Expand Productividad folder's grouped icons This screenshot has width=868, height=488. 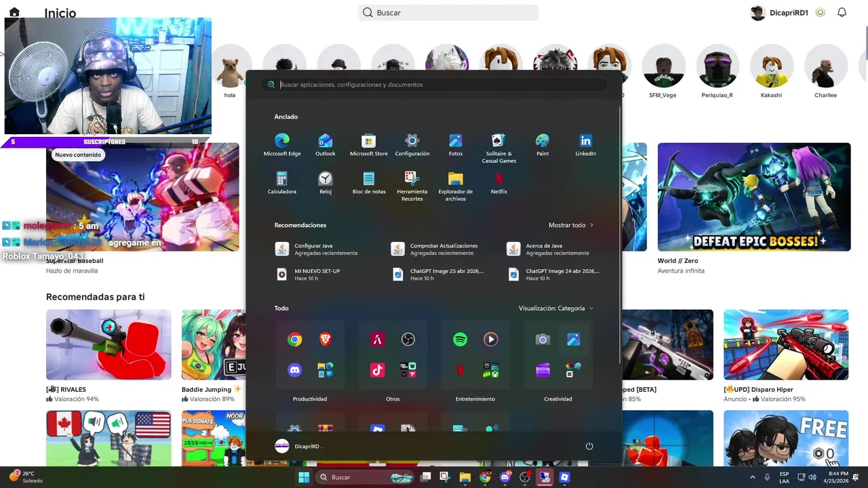(x=325, y=370)
